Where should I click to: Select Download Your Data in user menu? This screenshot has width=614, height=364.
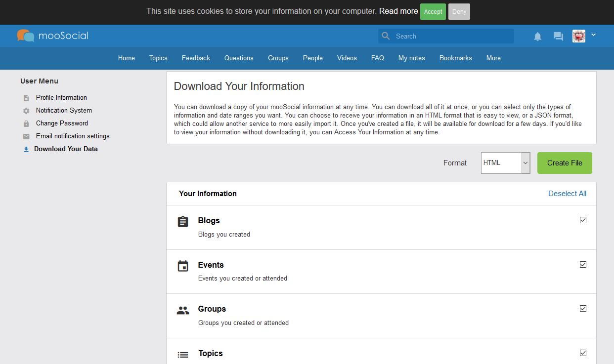66,149
